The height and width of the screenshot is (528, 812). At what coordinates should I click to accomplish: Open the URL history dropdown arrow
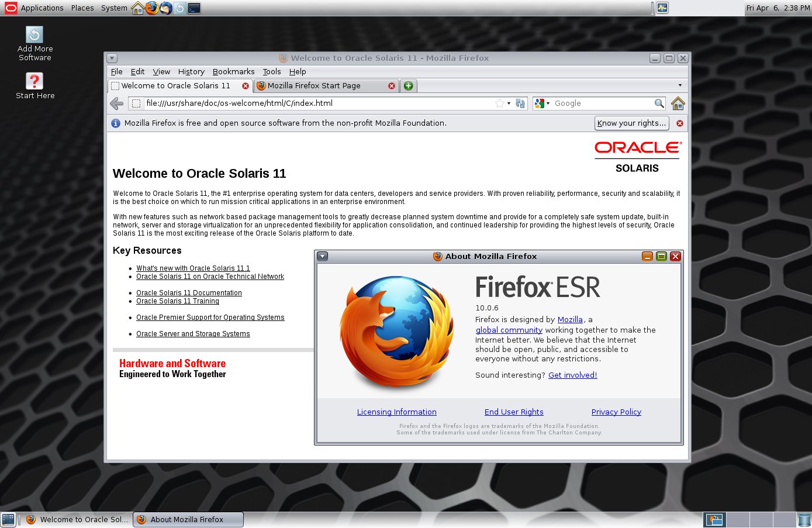tap(509, 103)
